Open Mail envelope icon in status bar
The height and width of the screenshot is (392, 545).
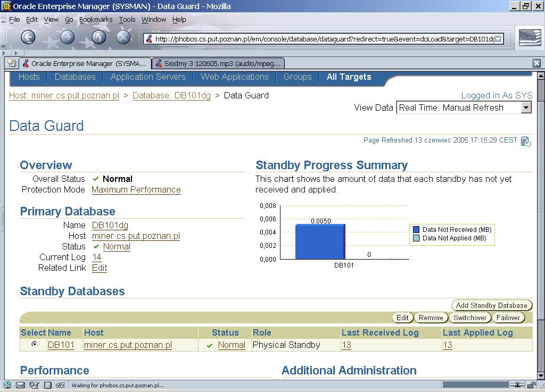click(21, 385)
